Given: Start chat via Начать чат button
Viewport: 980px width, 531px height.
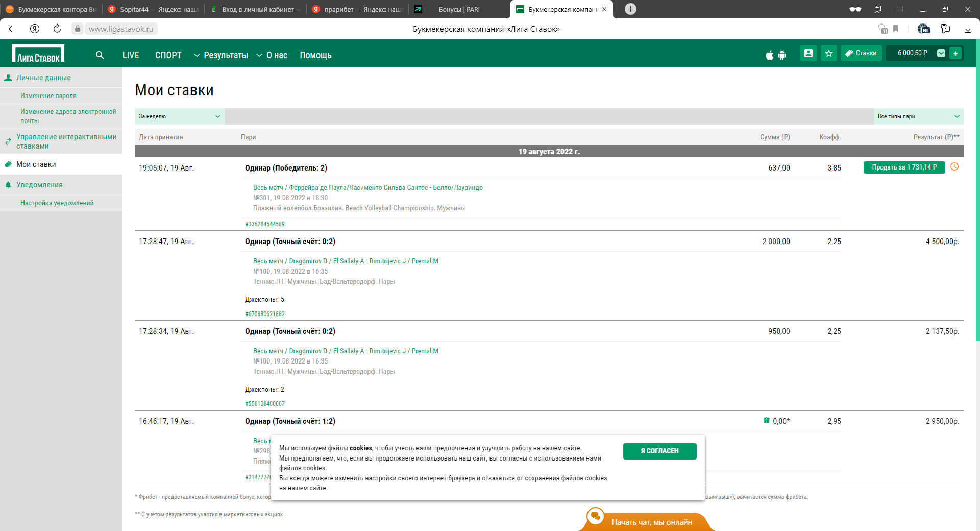Looking at the screenshot, I should click(x=652, y=522).
